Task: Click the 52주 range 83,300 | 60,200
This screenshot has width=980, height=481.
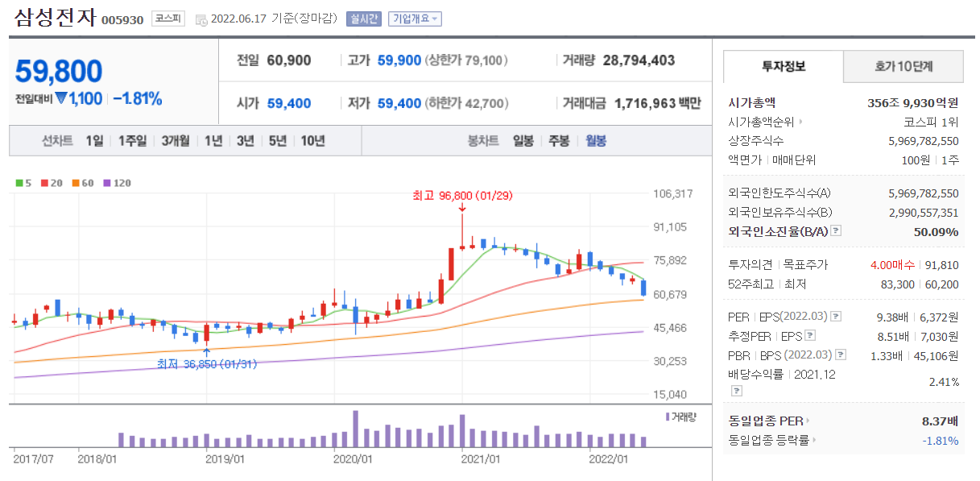Action: click(919, 284)
